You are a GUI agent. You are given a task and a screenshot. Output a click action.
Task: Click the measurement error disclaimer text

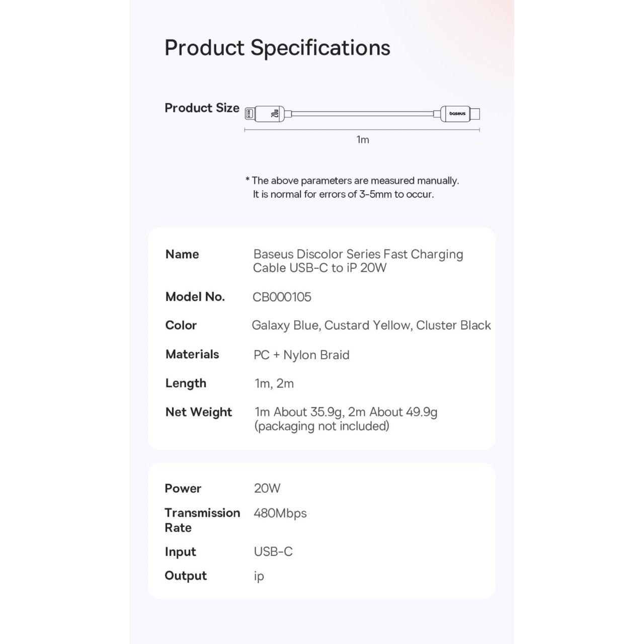(x=352, y=187)
